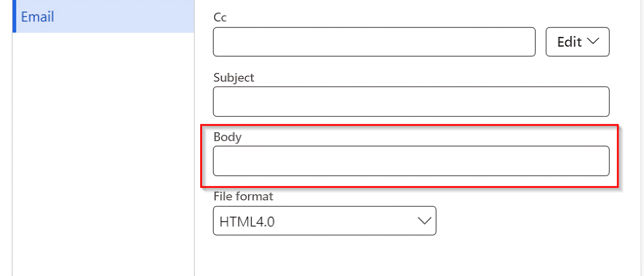644x276 pixels.
Task: Click the blue accent bar beside Email
Action: click(x=15, y=17)
